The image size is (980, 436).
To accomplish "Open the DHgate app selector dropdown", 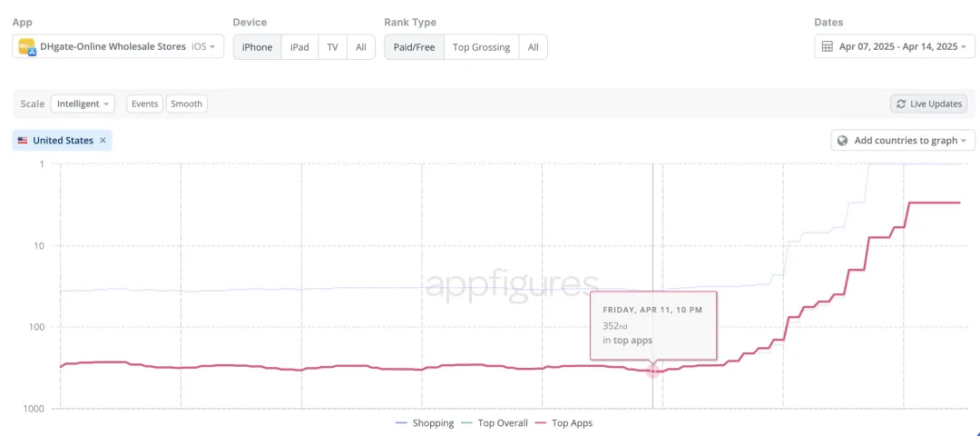I will (x=118, y=46).
